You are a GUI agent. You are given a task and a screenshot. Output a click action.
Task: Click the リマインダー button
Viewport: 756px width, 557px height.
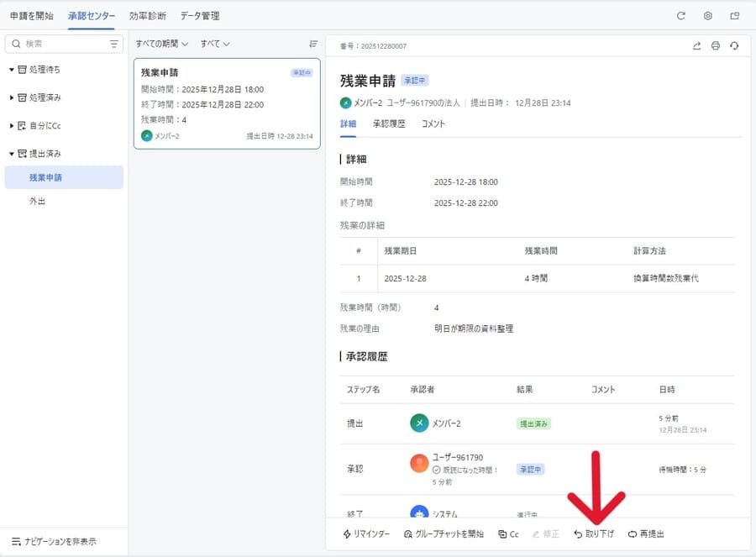coord(367,534)
